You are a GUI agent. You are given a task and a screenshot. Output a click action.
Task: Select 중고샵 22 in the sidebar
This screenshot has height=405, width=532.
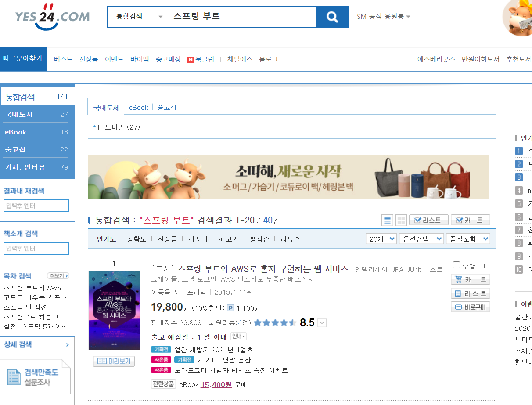pyautogui.click(x=37, y=149)
